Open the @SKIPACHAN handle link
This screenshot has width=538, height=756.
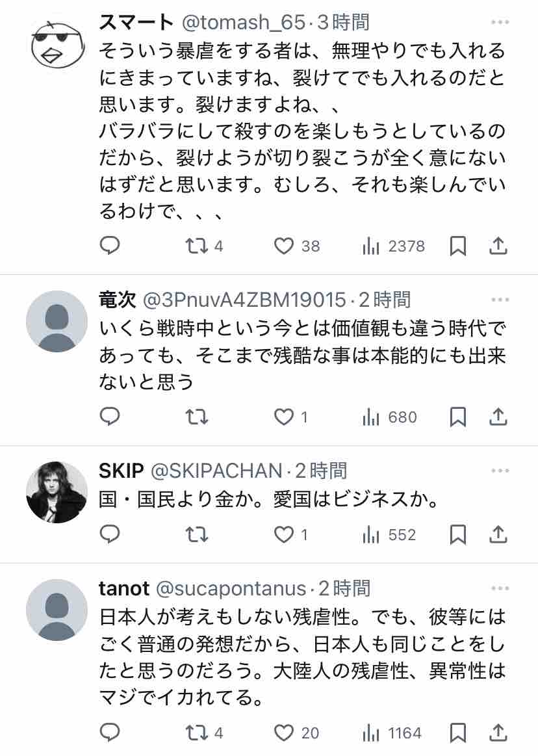[216, 471]
